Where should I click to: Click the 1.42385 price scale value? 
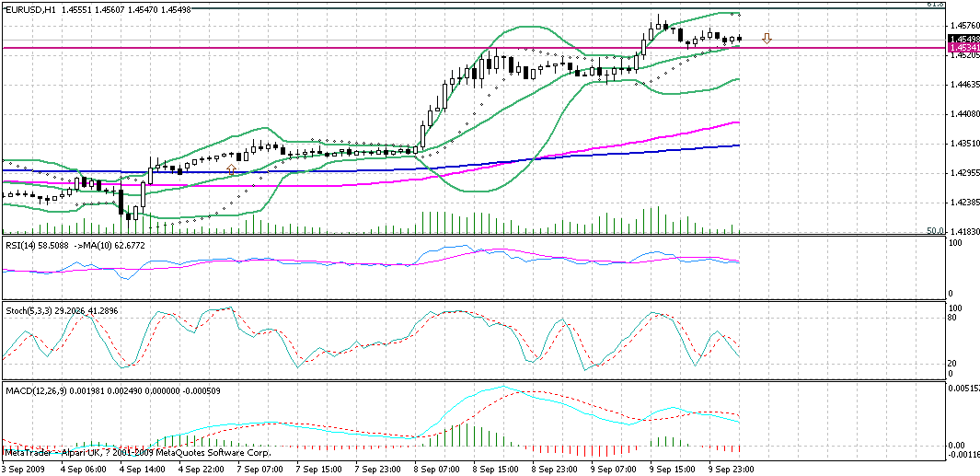click(963, 203)
